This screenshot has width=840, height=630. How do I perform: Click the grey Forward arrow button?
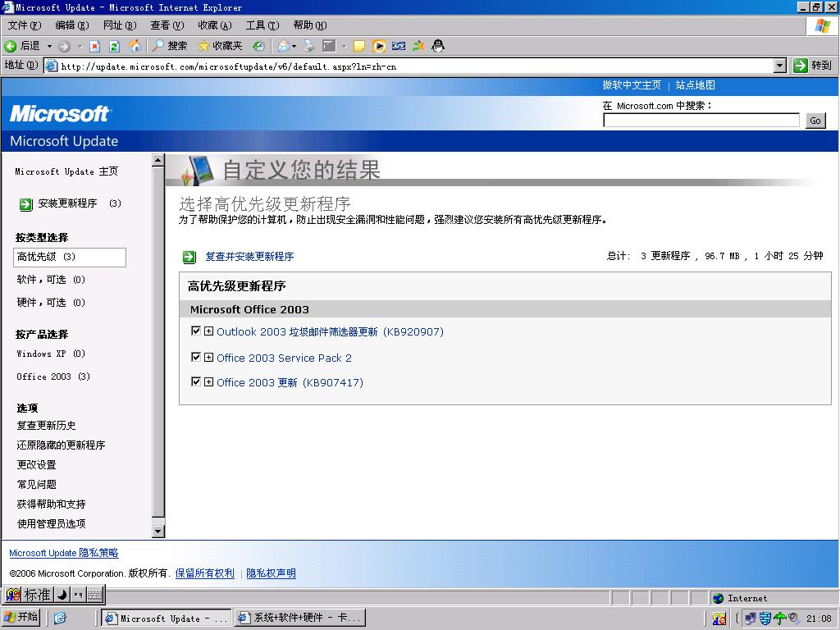[x=64, y=47]
